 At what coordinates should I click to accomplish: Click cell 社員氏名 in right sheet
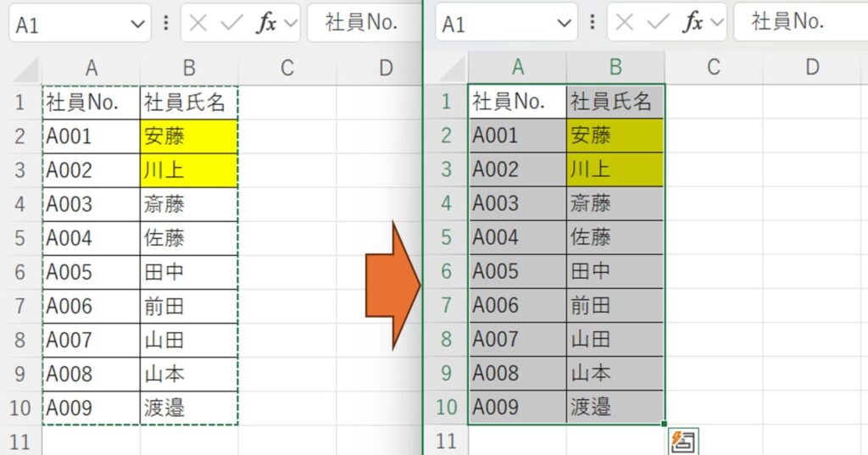click(x=615, y=102)
